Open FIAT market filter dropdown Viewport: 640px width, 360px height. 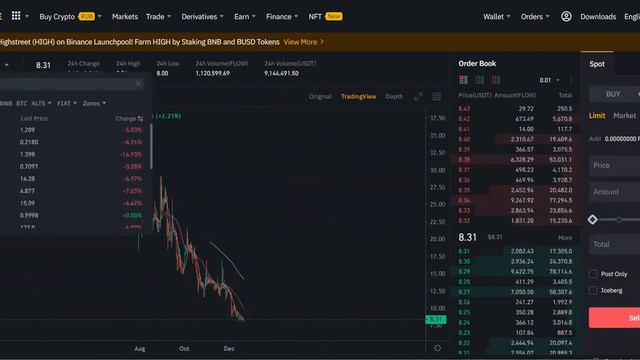[x=67, y=103]
